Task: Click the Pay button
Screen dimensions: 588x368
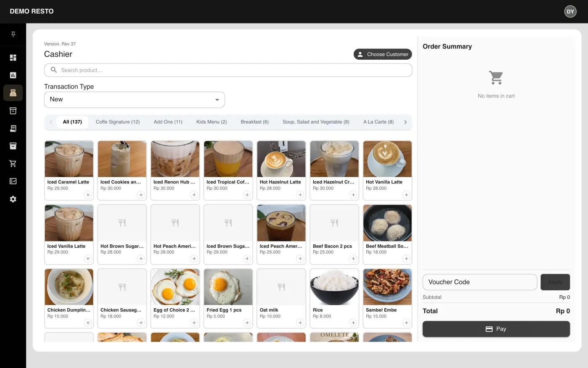Action: tap(496, 329)
